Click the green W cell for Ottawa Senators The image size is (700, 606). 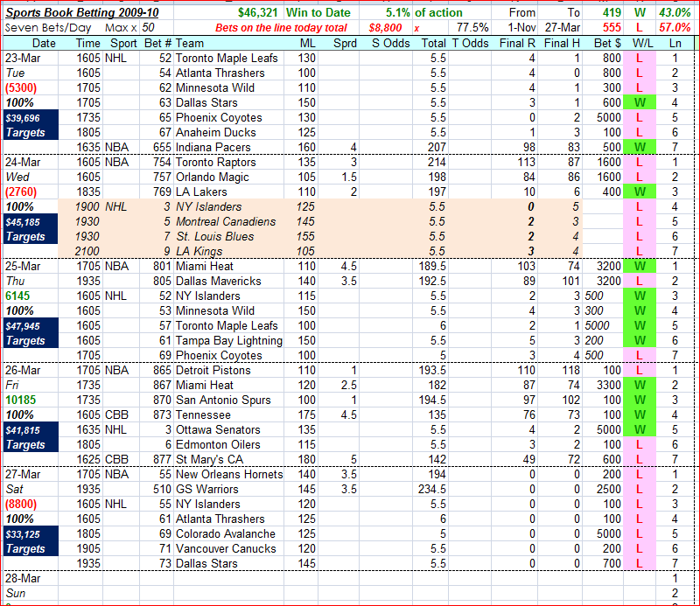(640, 429)
